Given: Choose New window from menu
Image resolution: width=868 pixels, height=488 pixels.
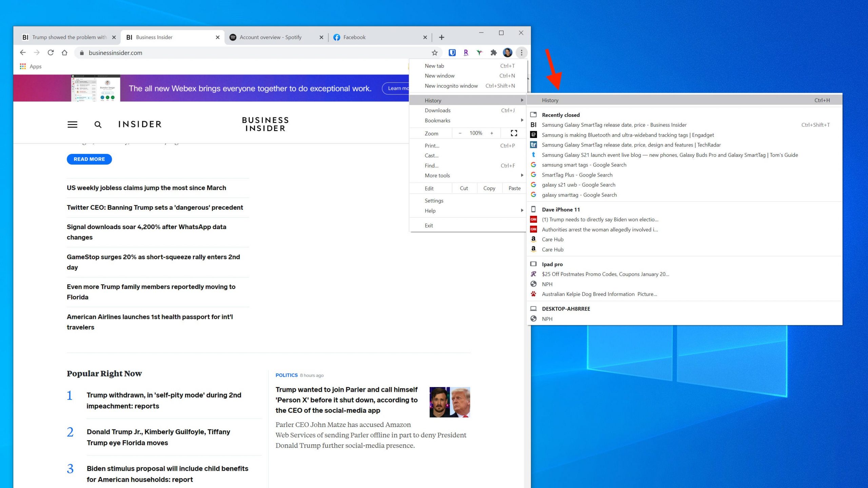Looking at the screenshot, I should pos(468,76).
